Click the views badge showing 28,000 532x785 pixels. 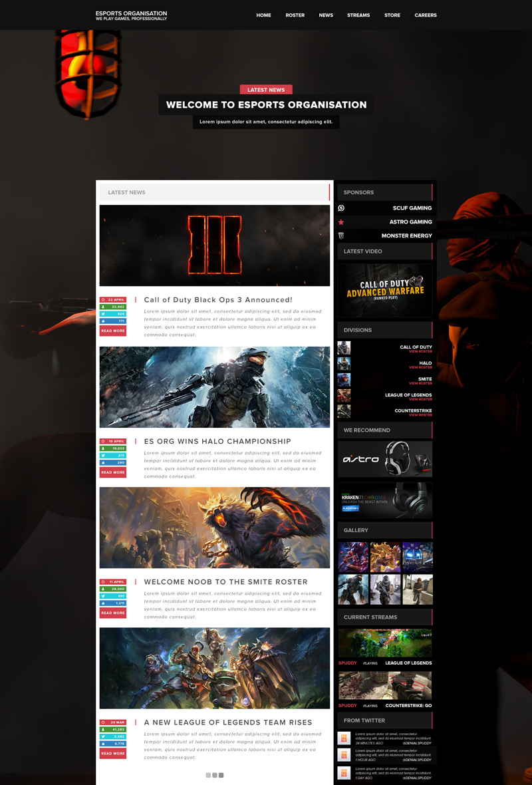coord(112,589)
